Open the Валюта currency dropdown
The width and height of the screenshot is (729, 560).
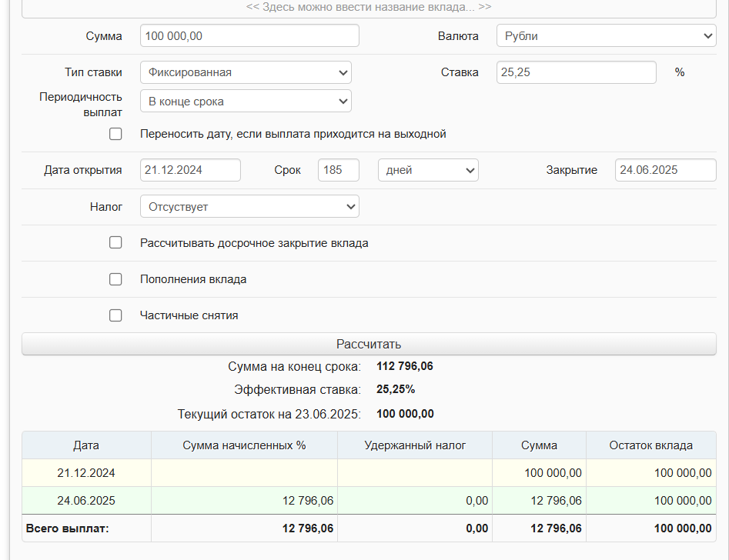point(606,36)
